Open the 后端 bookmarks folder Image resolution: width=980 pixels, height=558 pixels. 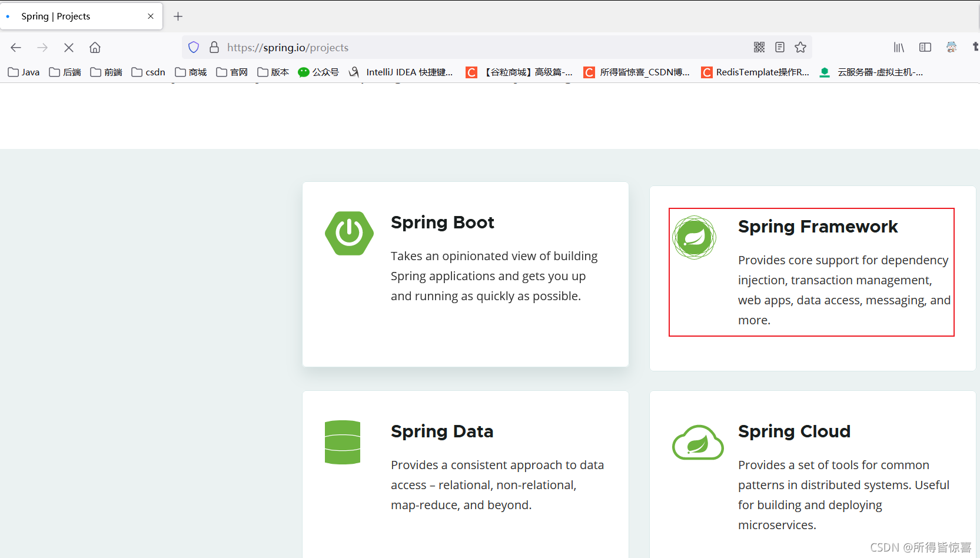(x=65, y=72)
